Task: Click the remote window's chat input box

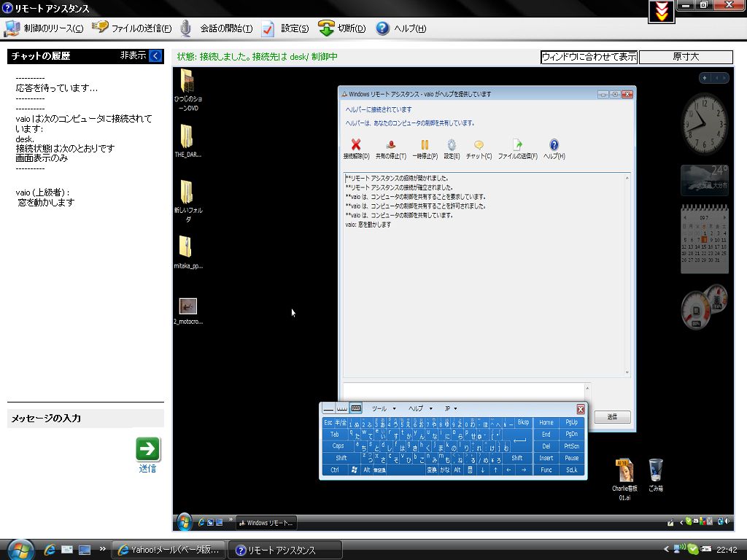Action: (464, 392)
